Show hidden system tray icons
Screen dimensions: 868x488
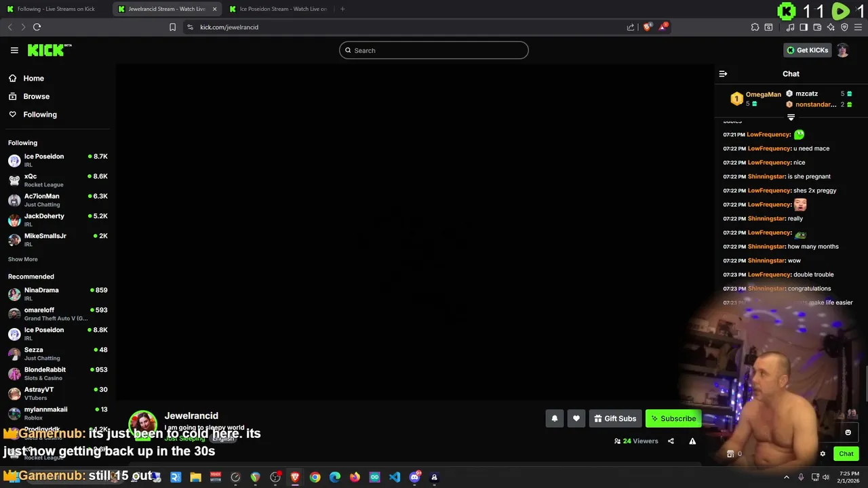(787, 477)
